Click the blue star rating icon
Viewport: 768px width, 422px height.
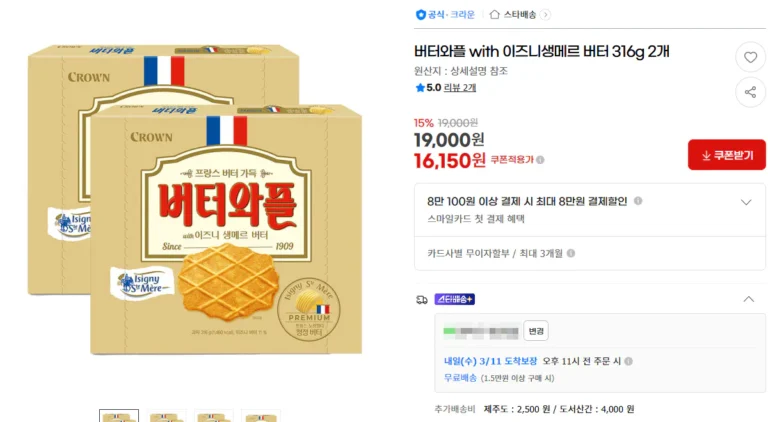point(420,88)
